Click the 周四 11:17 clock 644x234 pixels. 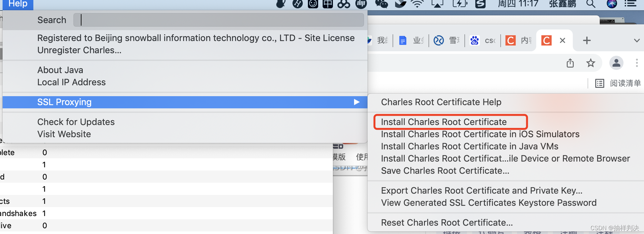[x=518, y=4]
